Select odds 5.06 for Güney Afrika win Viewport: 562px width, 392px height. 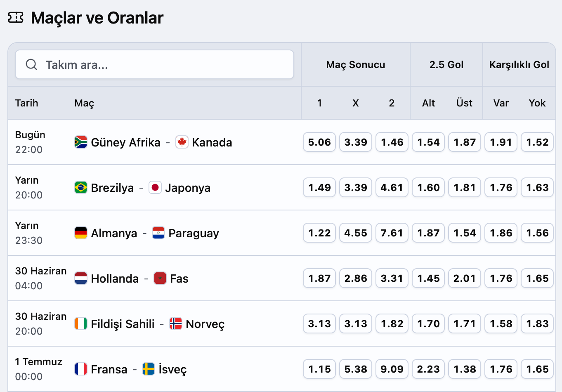tap(319, 142)
